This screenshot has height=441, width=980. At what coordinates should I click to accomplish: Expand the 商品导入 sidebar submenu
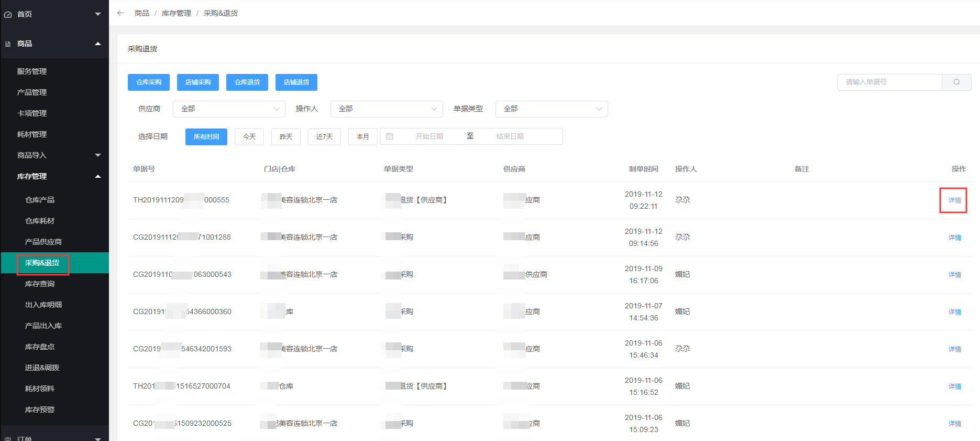97,155
